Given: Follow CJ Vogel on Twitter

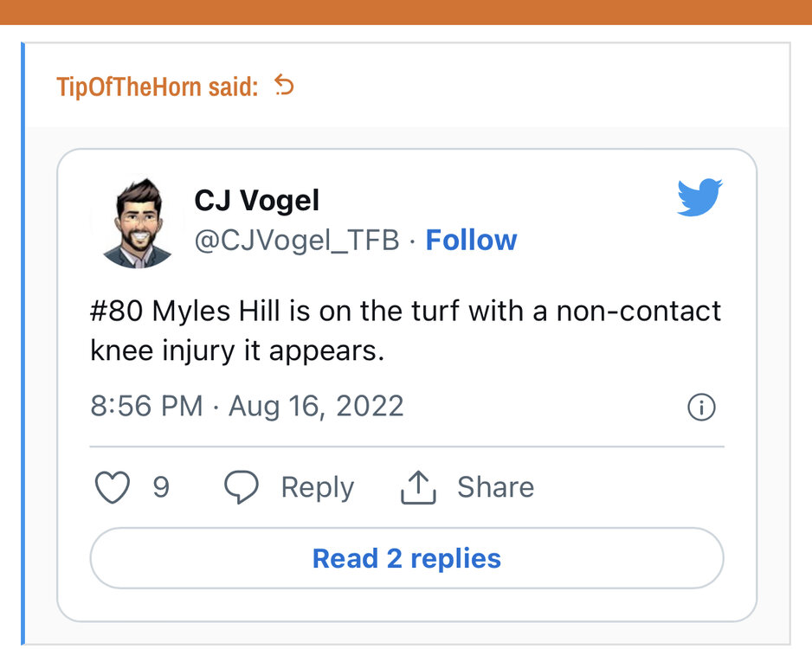Looking at the screenshot, I should pos(471,240).
